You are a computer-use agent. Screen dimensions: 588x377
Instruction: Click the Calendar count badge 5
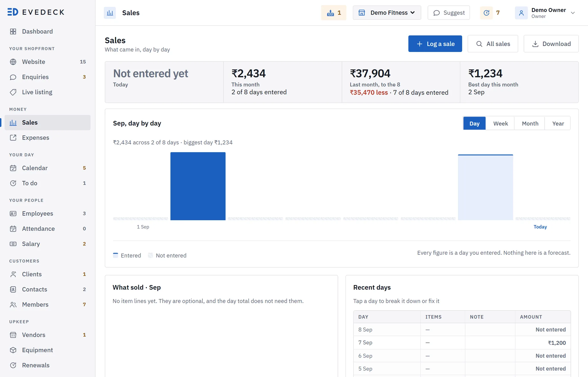pos(84,168)
